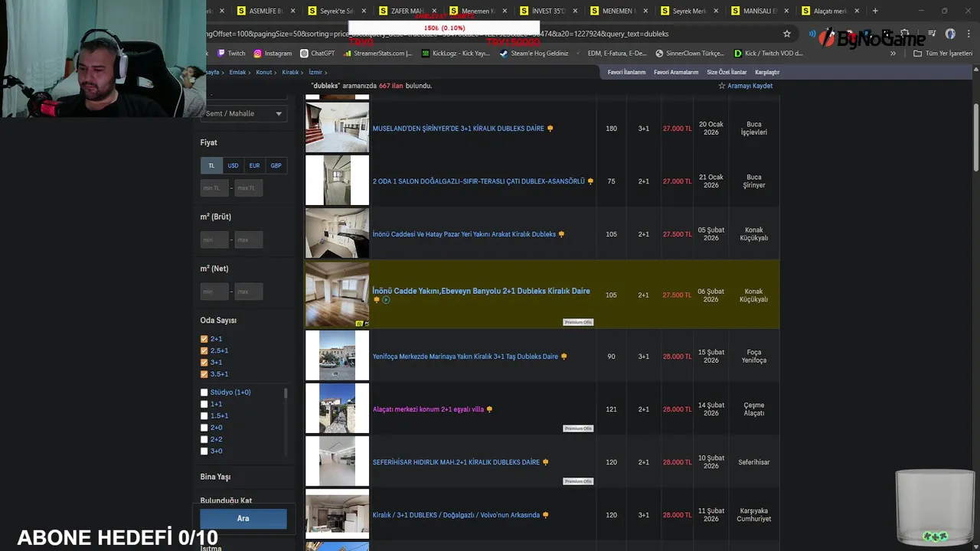
Task: Open the KickLogz bookmark
Action: tap(456, 54)
